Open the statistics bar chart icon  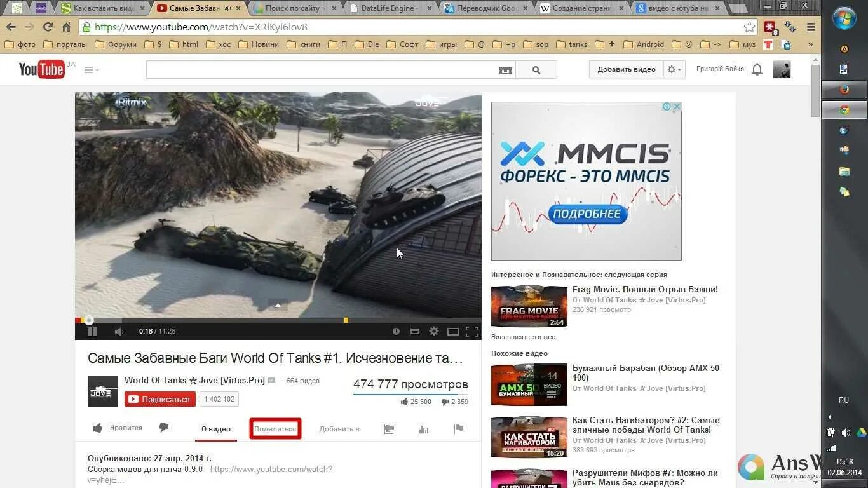coord(424,429)
